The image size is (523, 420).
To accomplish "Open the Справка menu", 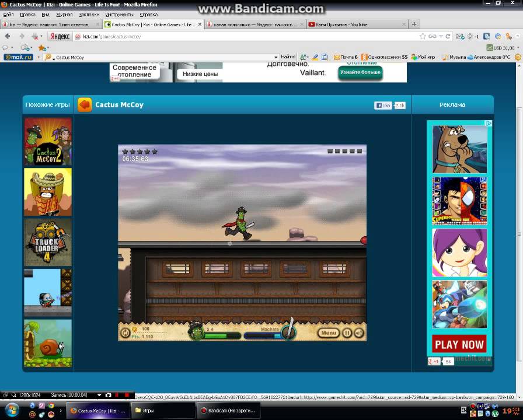I will pos(149,15).
